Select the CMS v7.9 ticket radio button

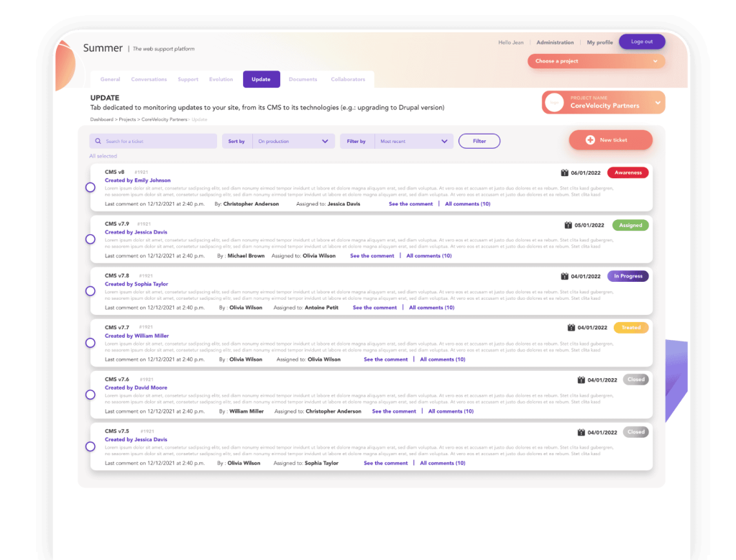point(91,239)
